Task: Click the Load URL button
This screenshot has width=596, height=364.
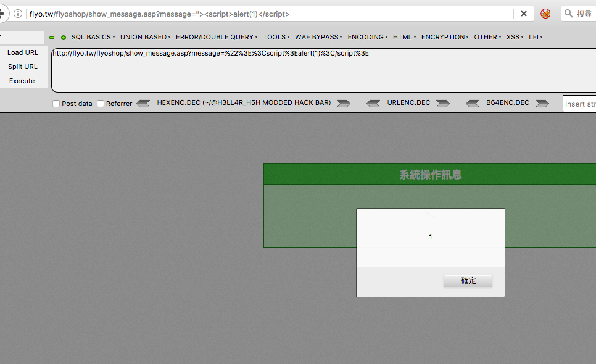Action: coord(23,53)
